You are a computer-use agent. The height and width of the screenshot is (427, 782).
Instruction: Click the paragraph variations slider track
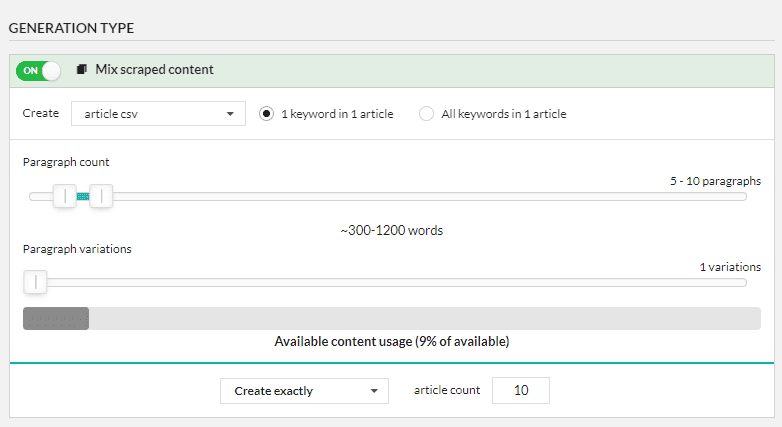click(388, 283)
